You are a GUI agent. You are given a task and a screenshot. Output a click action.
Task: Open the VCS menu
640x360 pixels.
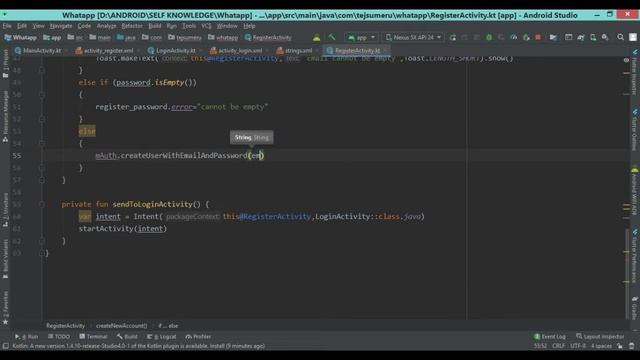coord(206,26)
